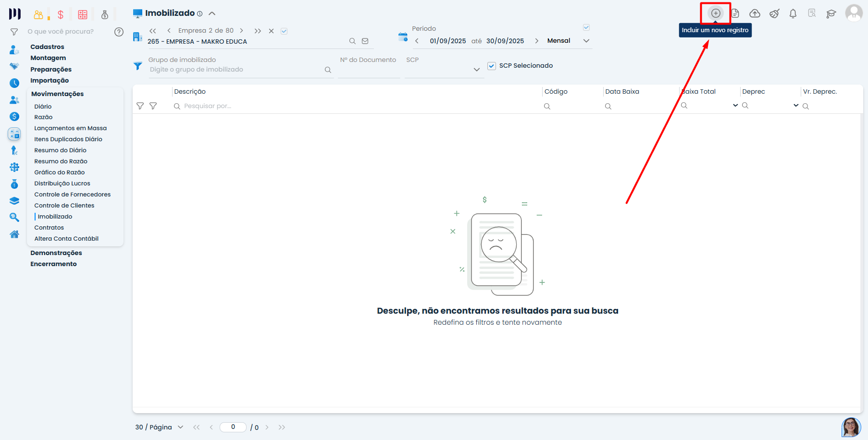Image resolution: width=868 pixels, height=440 pixels.
Task: Open the Diário menu item
Action: click(x=43, y=107)
